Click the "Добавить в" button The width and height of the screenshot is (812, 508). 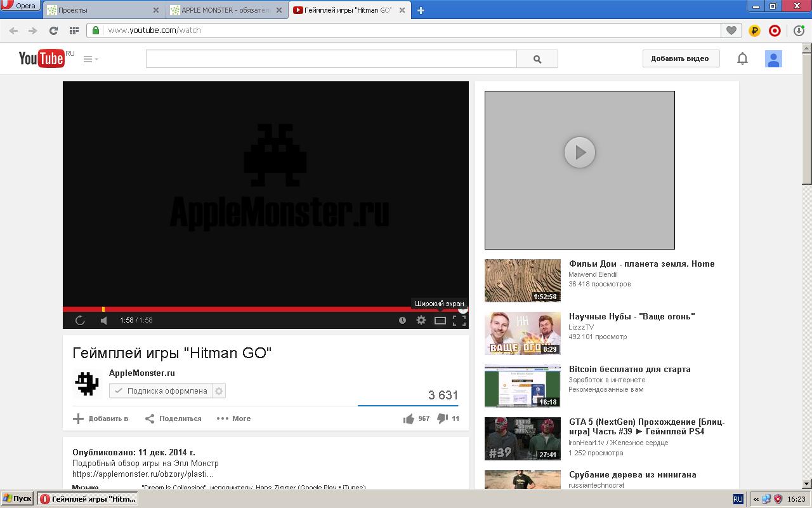click(101, 418)
